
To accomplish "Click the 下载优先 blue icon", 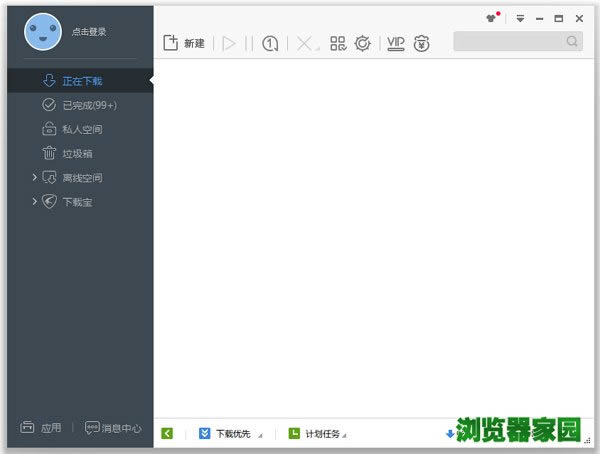I will 204,433.
